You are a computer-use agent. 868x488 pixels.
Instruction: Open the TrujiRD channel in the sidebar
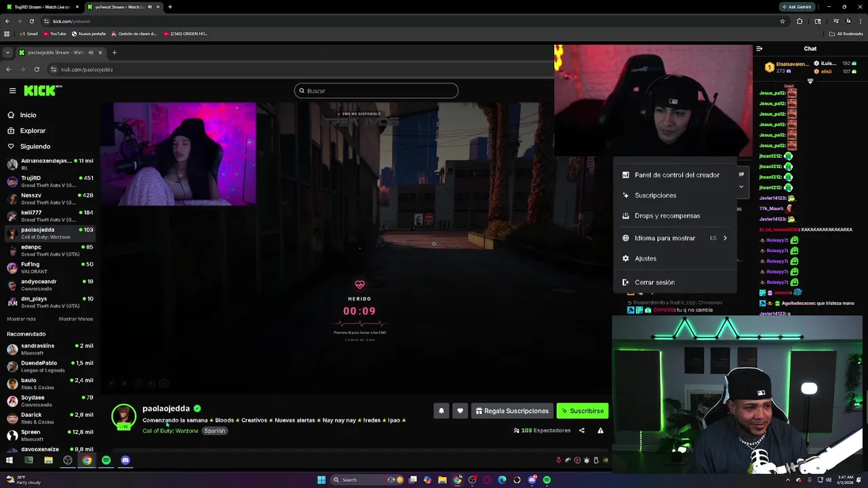(x=50, y=181)
